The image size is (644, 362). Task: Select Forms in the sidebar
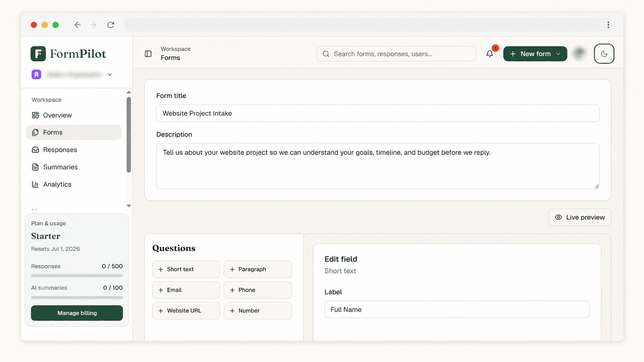click(74, 132)
